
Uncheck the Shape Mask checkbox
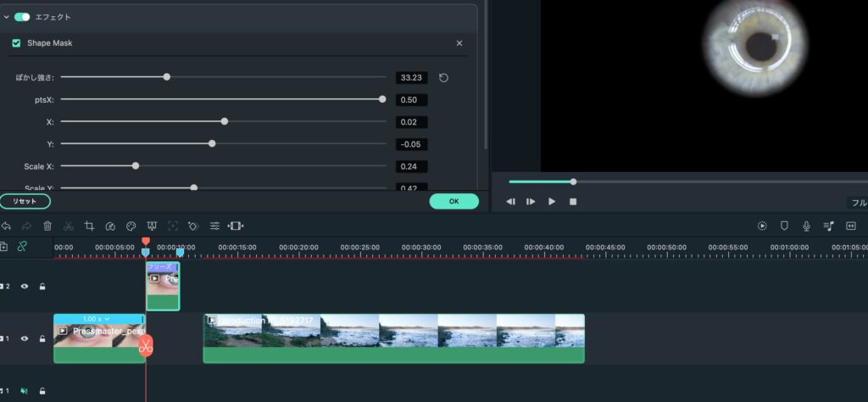[16, 43]
